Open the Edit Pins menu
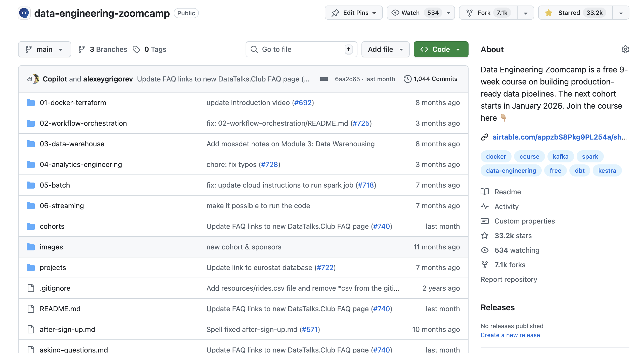The height and width of the screenshot is (353, 644). point(353,13)
